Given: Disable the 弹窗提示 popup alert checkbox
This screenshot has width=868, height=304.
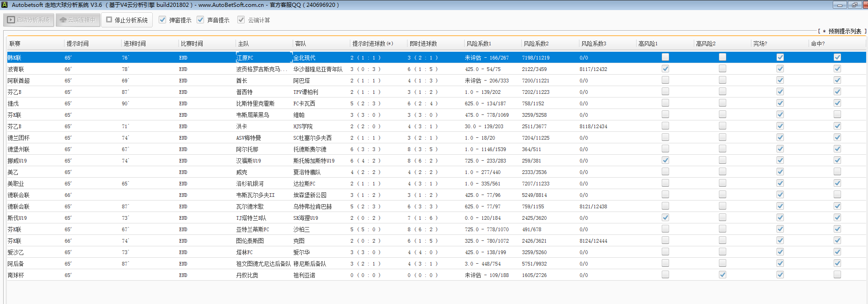Looking at the screenshot, I should point(162,20).
